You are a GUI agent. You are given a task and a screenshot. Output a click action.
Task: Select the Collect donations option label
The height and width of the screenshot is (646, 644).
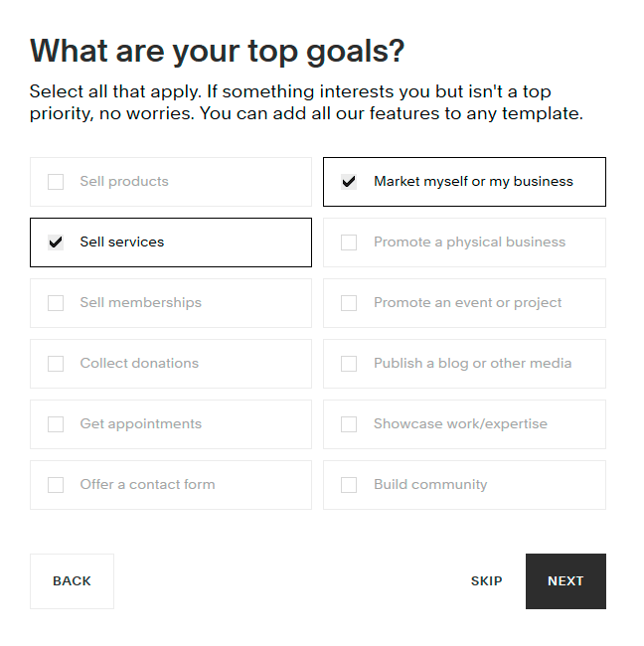pyautogui.click(x=139, y=363)
